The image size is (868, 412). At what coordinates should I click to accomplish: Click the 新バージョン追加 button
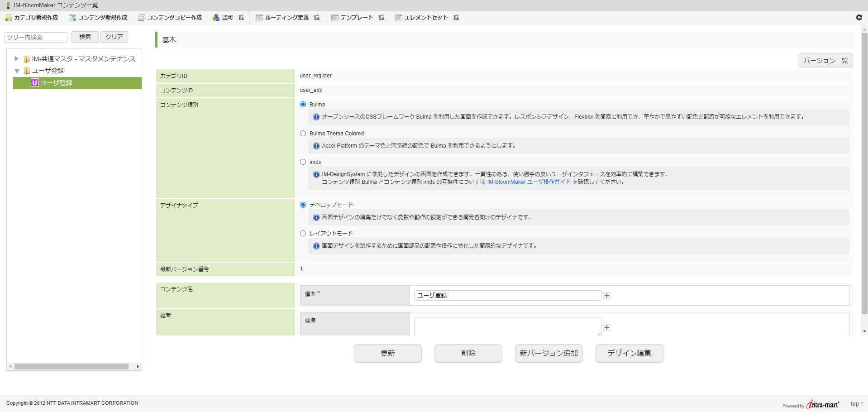point(549,353)
